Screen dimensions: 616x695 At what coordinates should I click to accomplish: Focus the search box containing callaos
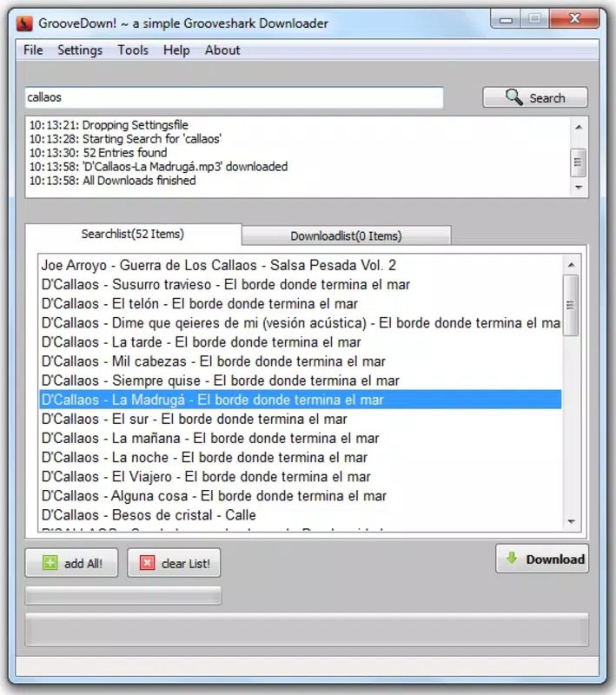(234, 97)
